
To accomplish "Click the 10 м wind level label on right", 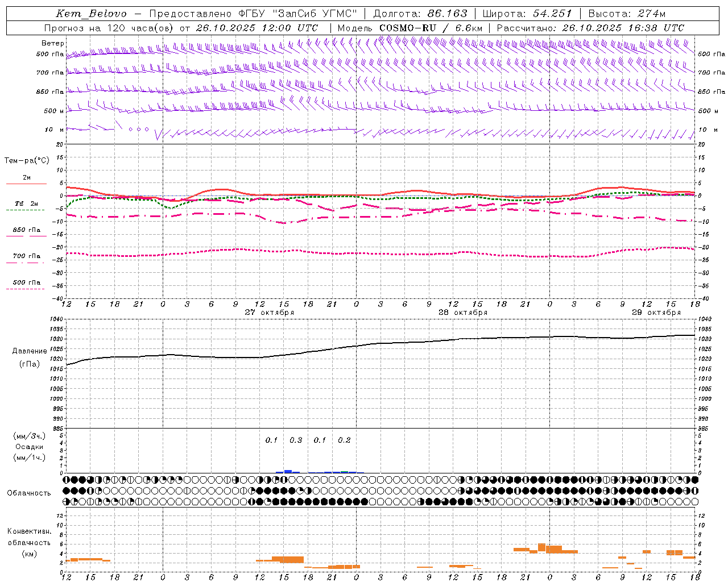I will point(708,130).
